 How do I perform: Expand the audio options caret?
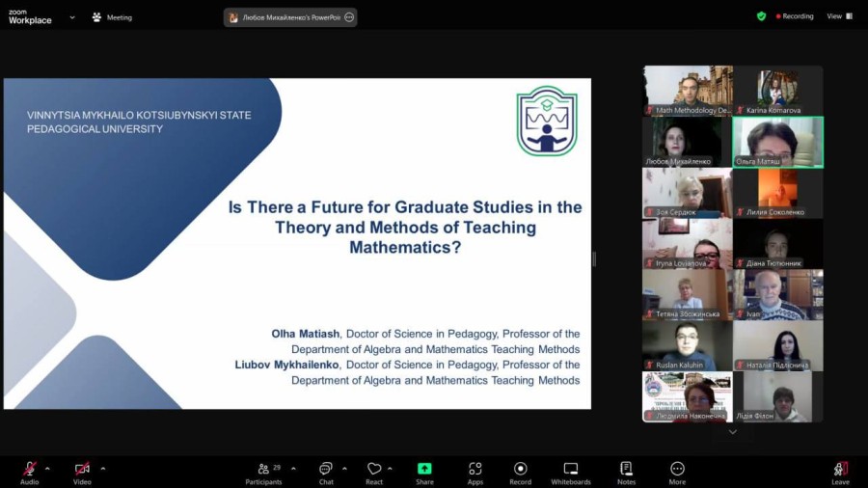click(x=47, y=469)
